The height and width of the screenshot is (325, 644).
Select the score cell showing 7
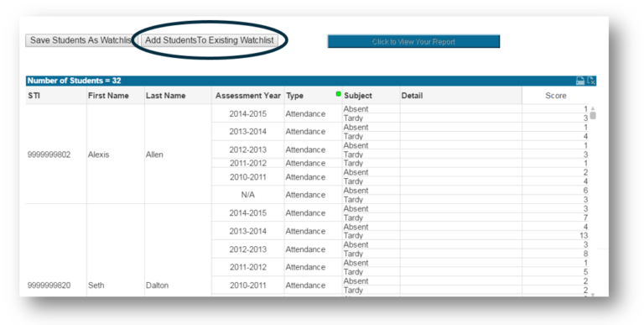pos(555,218)
